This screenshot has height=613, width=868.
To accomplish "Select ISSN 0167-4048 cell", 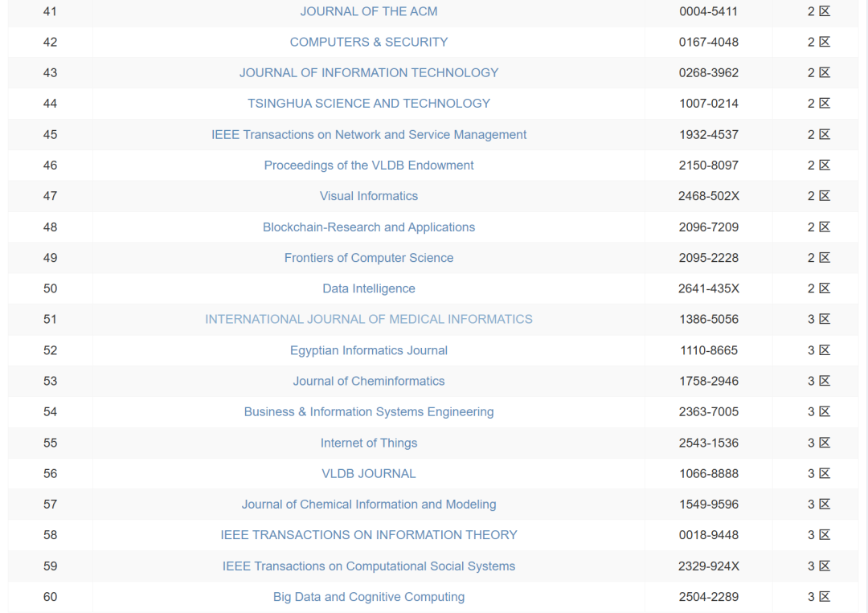I will (x=709, y=42).
